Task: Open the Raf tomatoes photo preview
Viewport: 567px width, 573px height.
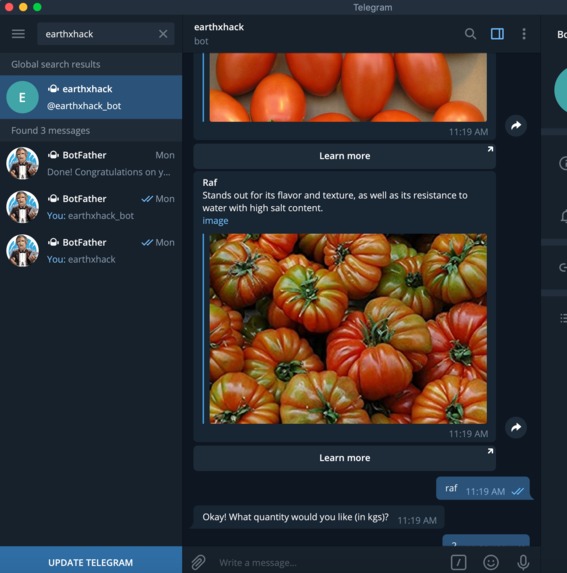Action: [348, 329]
